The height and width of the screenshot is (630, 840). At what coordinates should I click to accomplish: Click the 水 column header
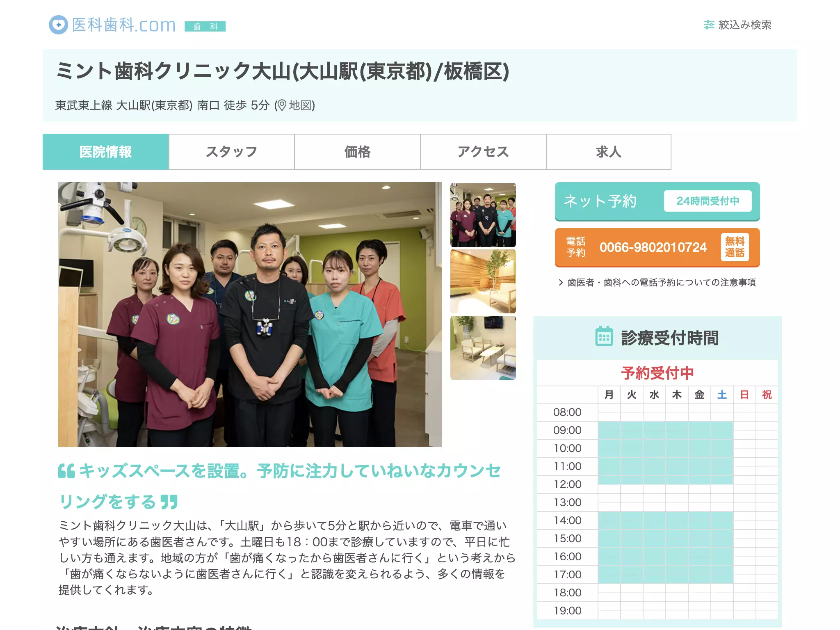654,395
